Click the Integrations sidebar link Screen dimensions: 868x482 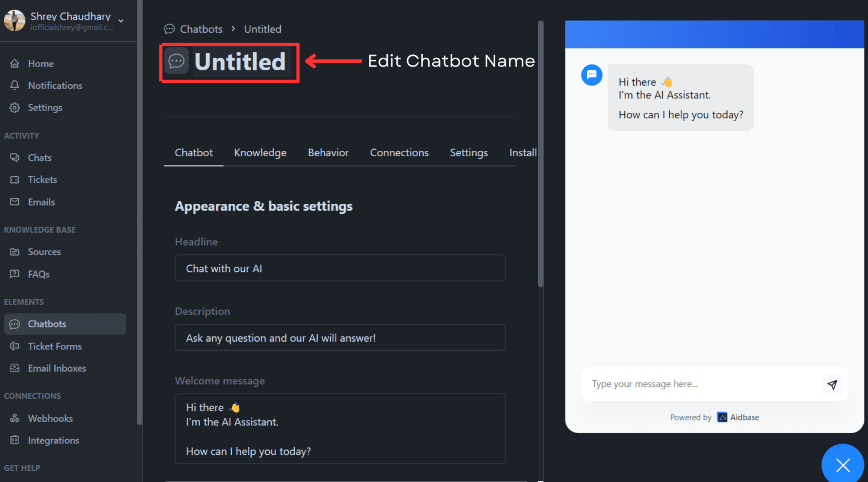tap(54, 440)
